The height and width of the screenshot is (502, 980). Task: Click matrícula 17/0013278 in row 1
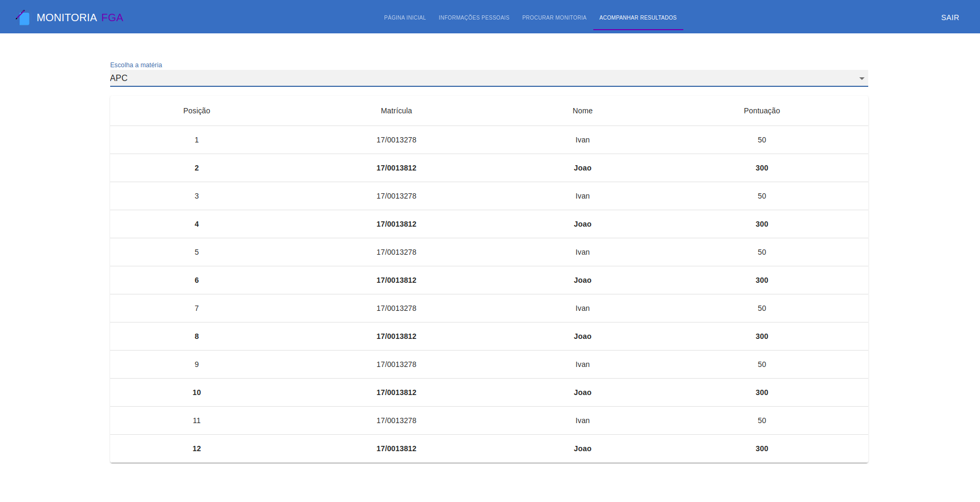click(396, 140)
